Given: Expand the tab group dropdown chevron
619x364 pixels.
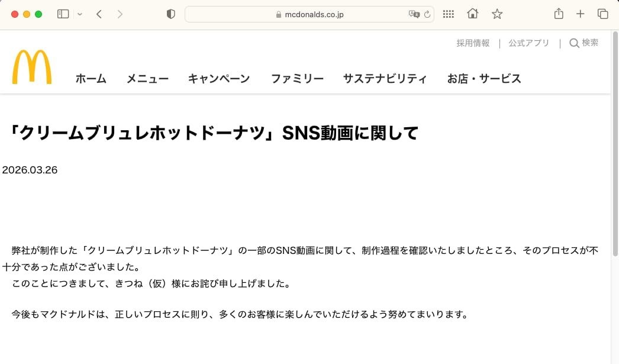Looking at the screenshot, I should pyautogui.click(x=80, y=14).
